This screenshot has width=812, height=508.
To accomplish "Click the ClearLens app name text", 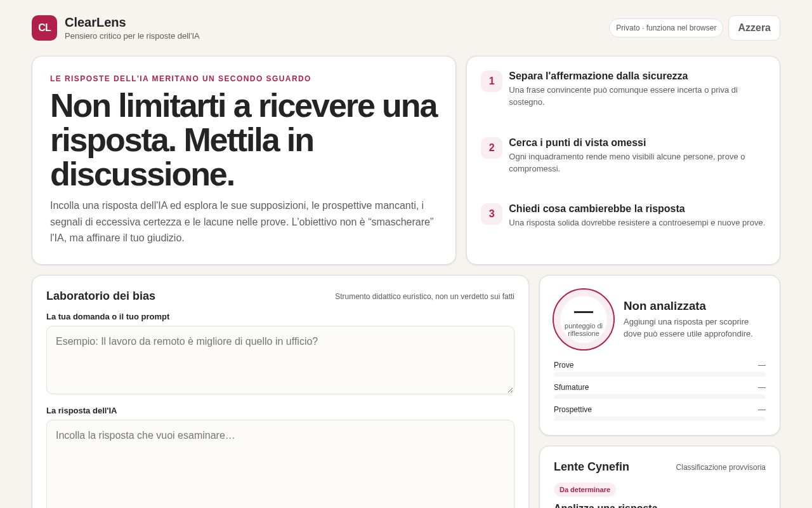I will click(95, 22).
